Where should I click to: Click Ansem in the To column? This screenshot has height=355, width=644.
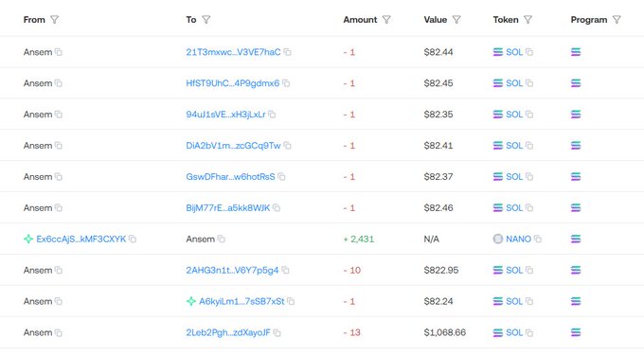click(201, 239)
